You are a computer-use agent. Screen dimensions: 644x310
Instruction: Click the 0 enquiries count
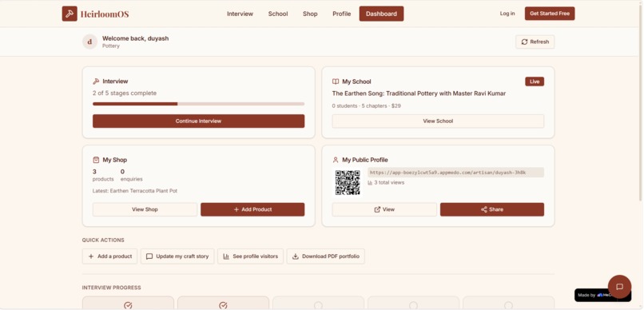[x=131, y=175]
